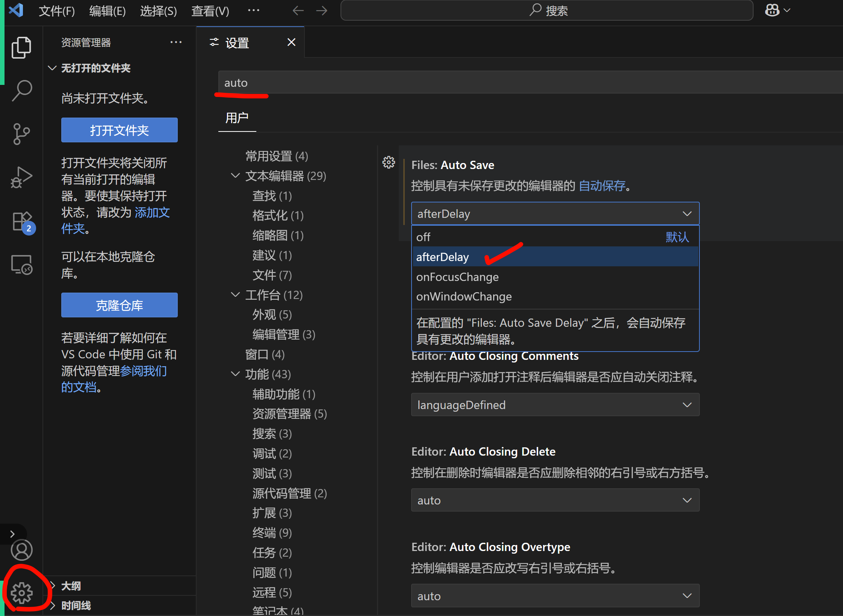The height and width of the screenshot is (616, 843).
Task: Select 编辑管理 (3) in settings tree
Action: (284, 334)
